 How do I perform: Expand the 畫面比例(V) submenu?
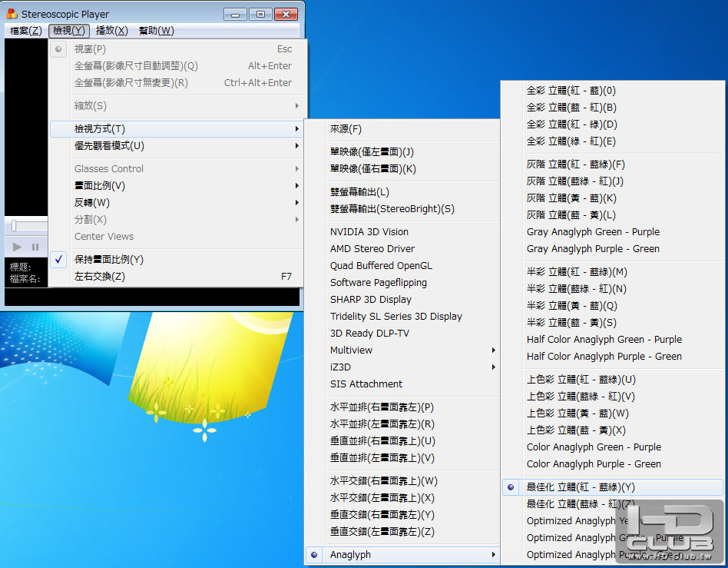click(177, 186)
